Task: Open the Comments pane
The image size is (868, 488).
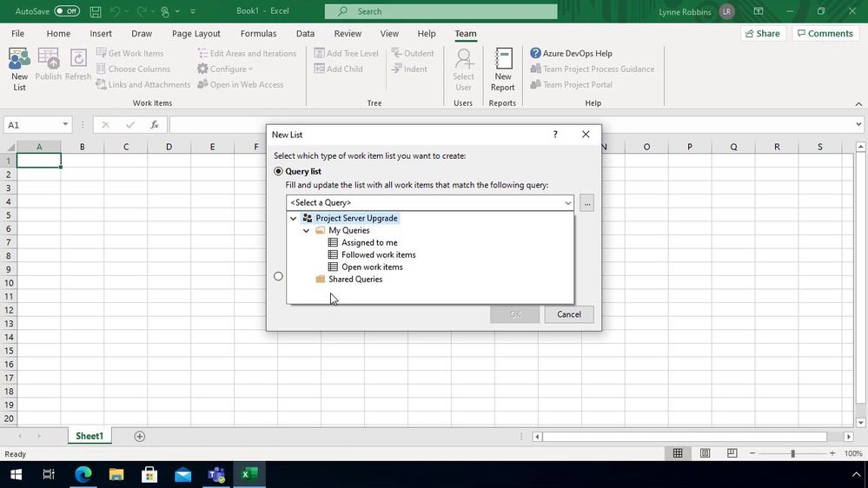Action: click(825, 33)
